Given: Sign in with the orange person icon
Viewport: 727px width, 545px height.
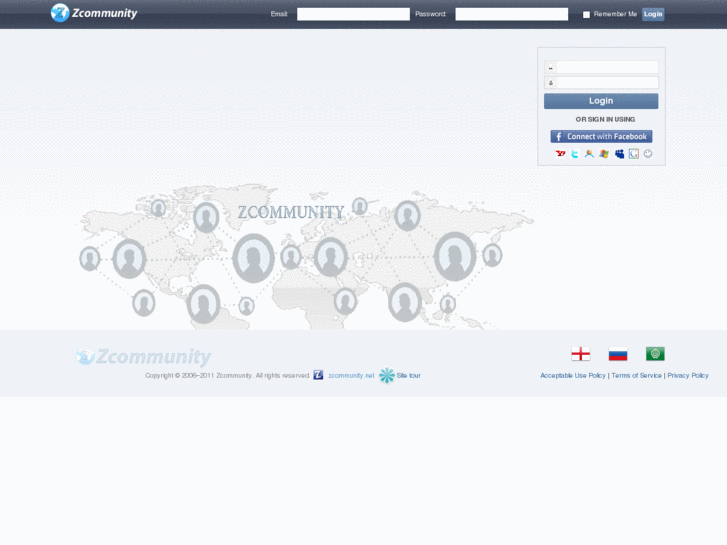Looking at the screenshot, I should click(x=589, y=154).
